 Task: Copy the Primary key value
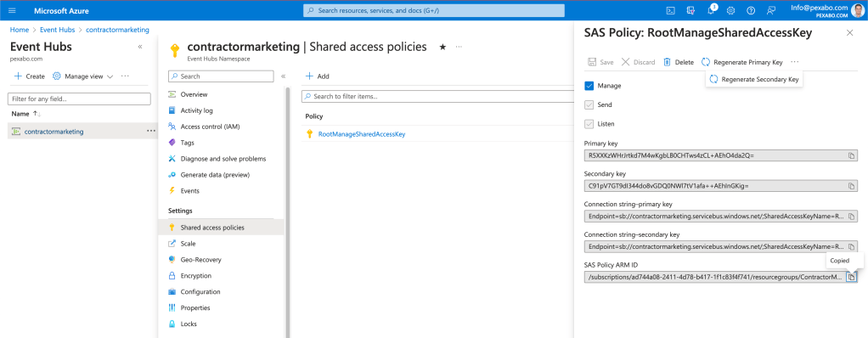[x=851, y=155]
